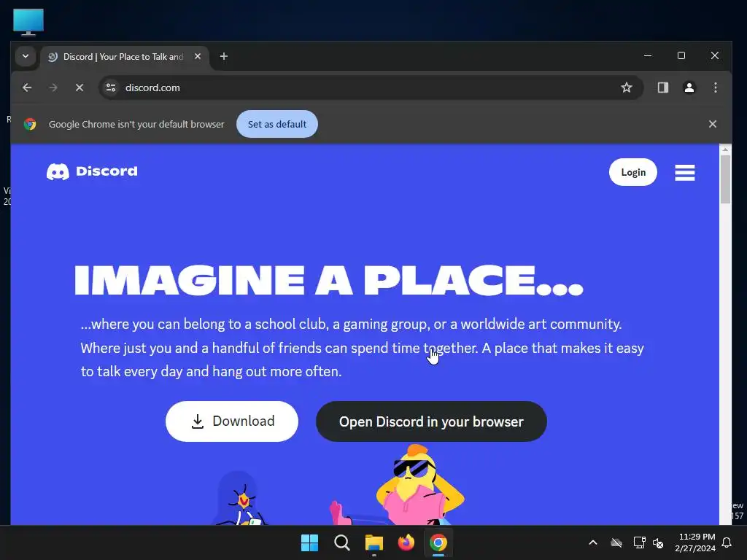Open network status tray icon
The width and height of the screenshot is (747, 560).
coord(639,542)
